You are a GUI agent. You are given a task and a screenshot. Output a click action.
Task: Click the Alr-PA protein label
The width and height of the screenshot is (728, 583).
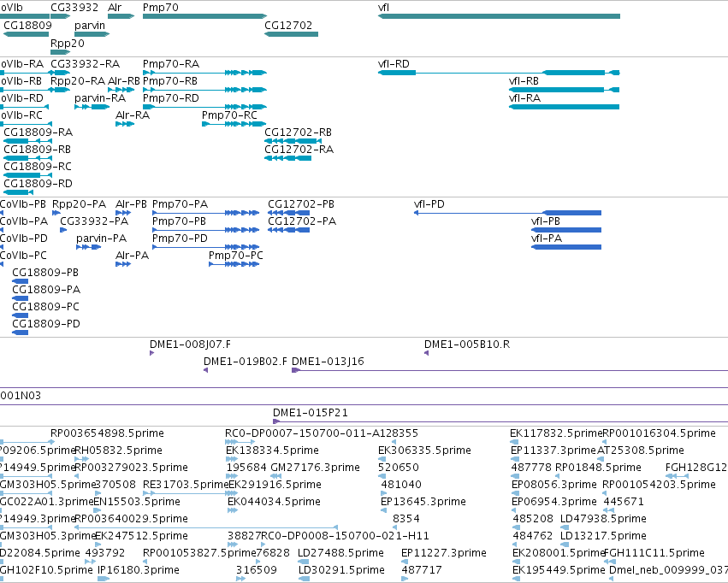point(132,256)
